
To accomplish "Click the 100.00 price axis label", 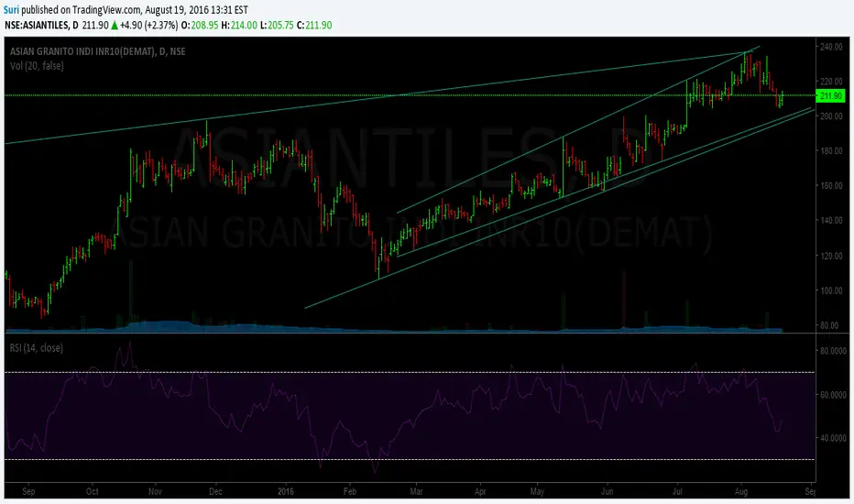I will coord(831,290).
